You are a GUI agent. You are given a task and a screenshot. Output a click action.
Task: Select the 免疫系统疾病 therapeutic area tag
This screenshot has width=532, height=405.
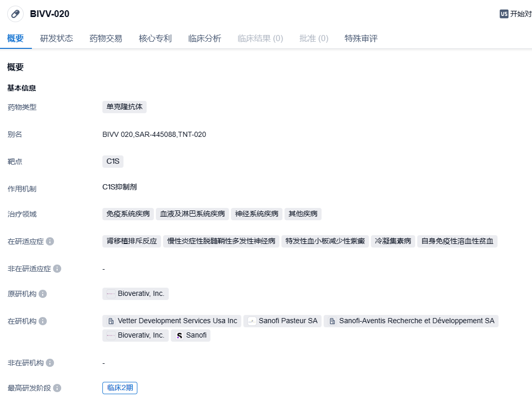[128, 214]
